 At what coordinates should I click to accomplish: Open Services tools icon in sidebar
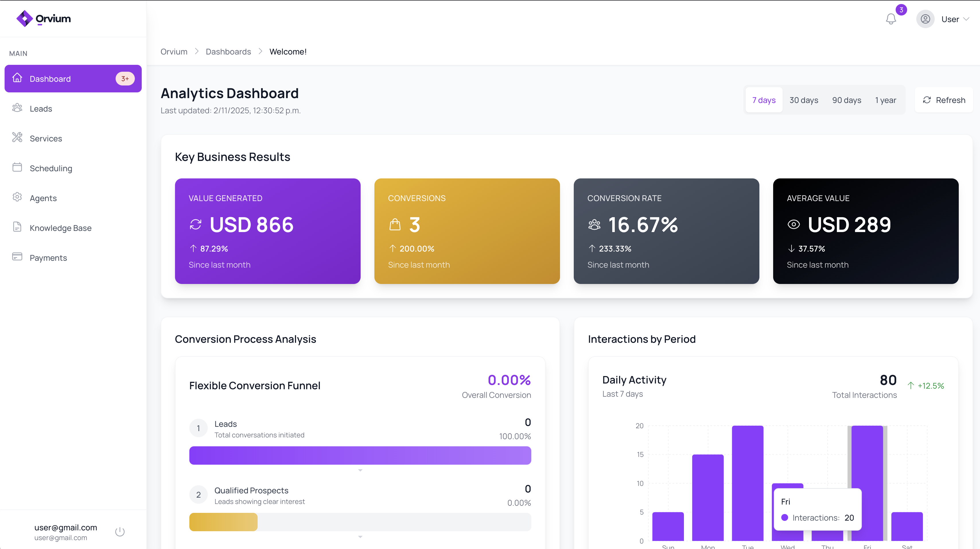[17, 138]
